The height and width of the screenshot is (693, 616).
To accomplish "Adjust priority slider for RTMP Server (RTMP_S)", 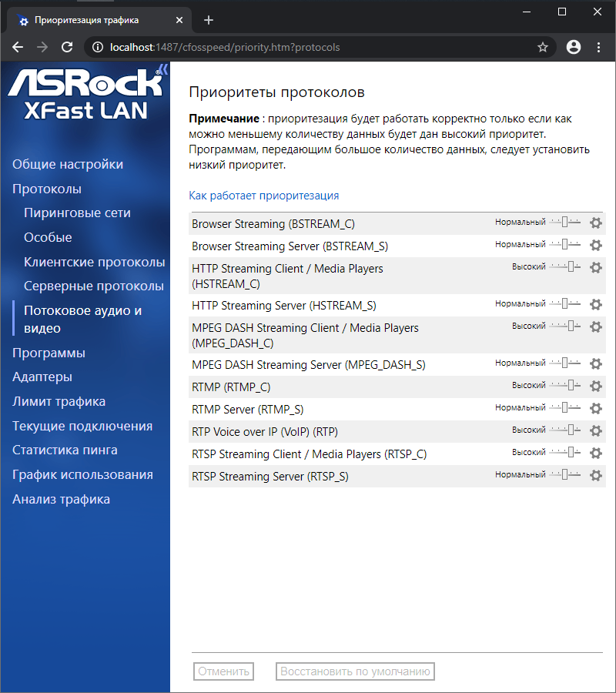I will coord(565,408).
